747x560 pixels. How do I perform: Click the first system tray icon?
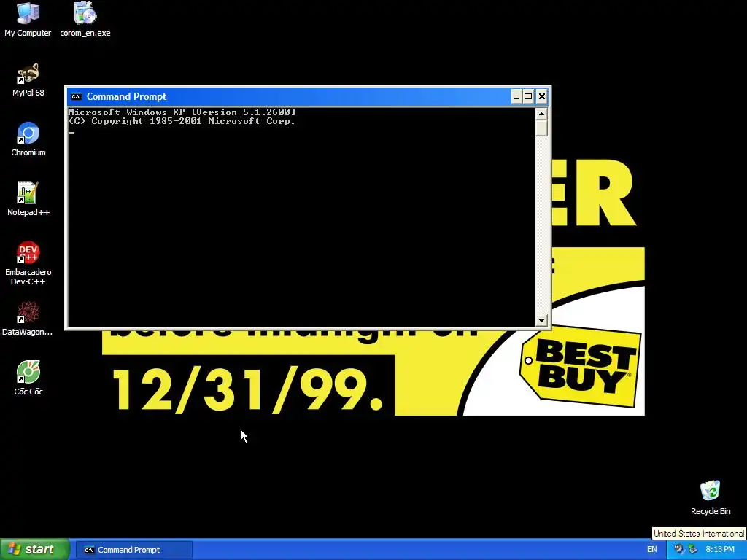[678, 550]
